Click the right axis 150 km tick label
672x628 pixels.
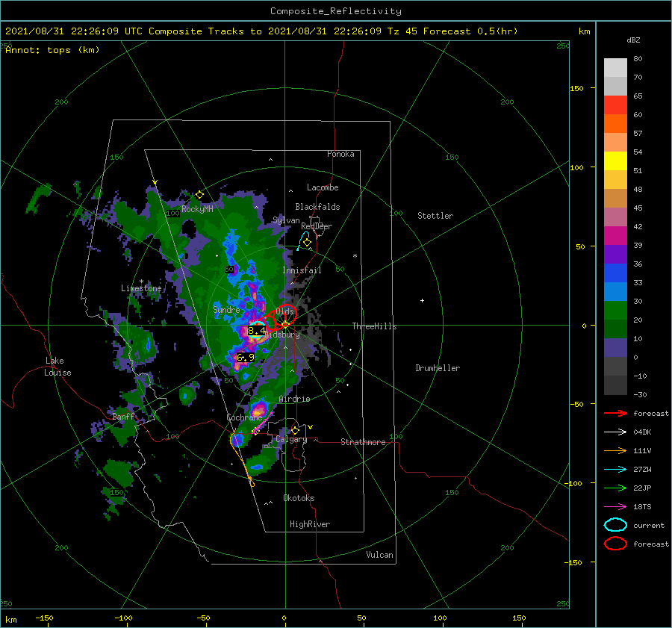click(576, 88)
